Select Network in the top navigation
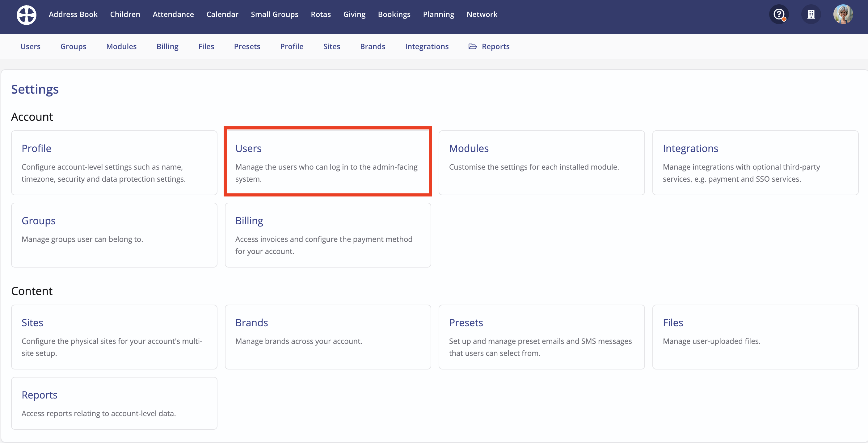The image size is (868, 443). (x=482, y=15)
